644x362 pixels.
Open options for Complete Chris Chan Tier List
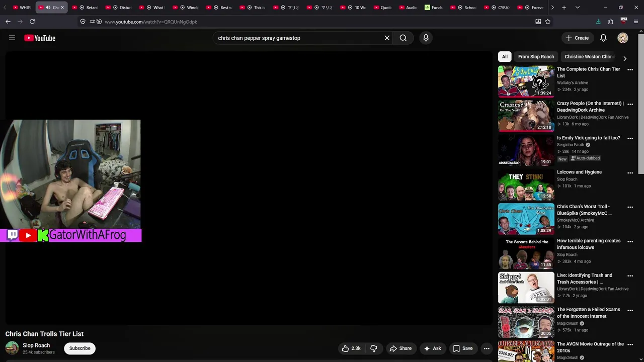(630, 70)
